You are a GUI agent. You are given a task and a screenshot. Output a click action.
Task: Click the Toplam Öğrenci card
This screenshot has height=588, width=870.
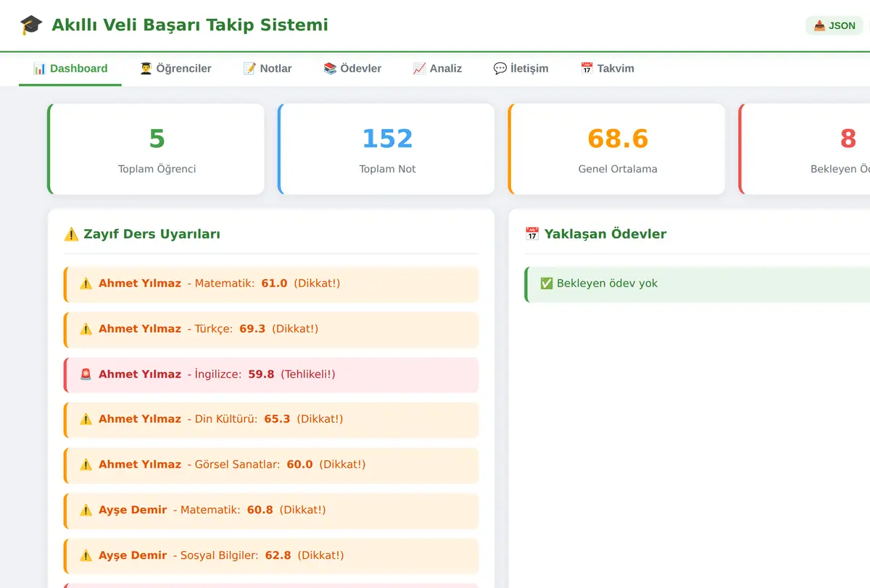pyautogui.click(x=157, y=149)
